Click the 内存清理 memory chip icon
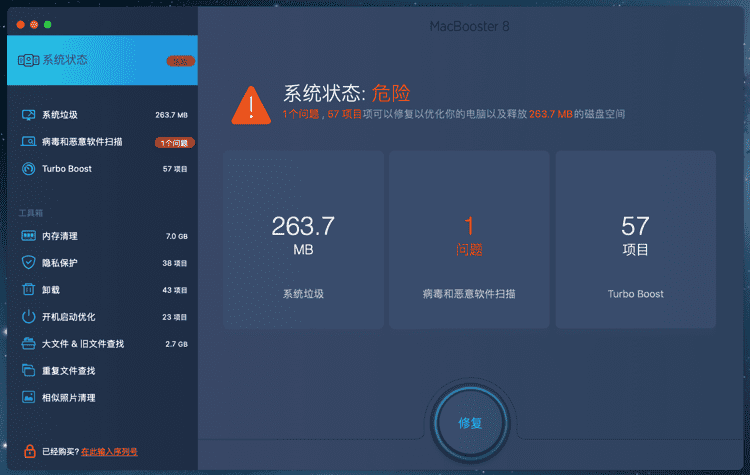 28,236
